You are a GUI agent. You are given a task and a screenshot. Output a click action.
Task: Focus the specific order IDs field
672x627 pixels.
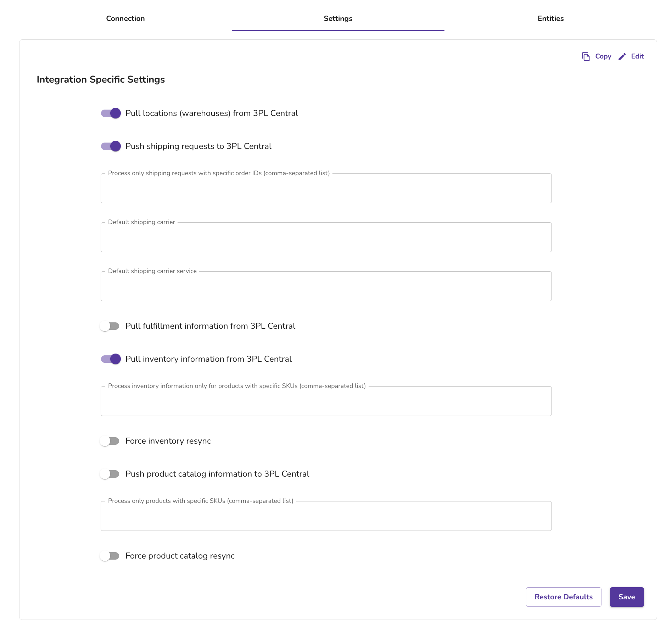click(326, 188)
